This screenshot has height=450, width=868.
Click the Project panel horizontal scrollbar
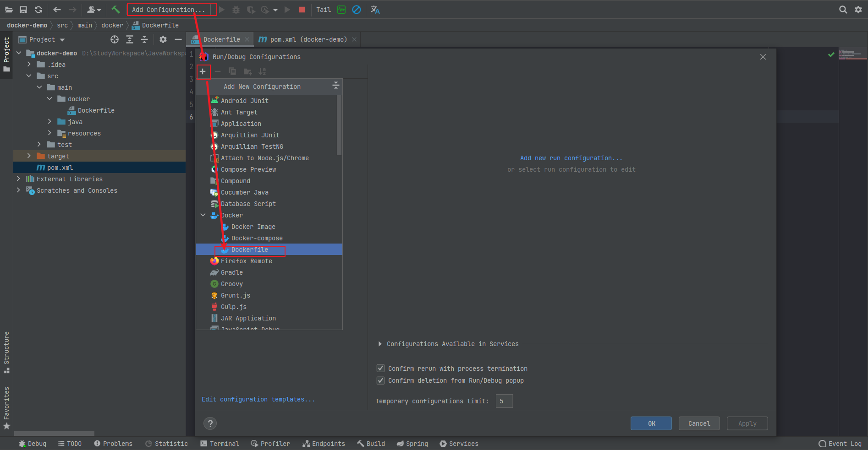tap(54, 433)
